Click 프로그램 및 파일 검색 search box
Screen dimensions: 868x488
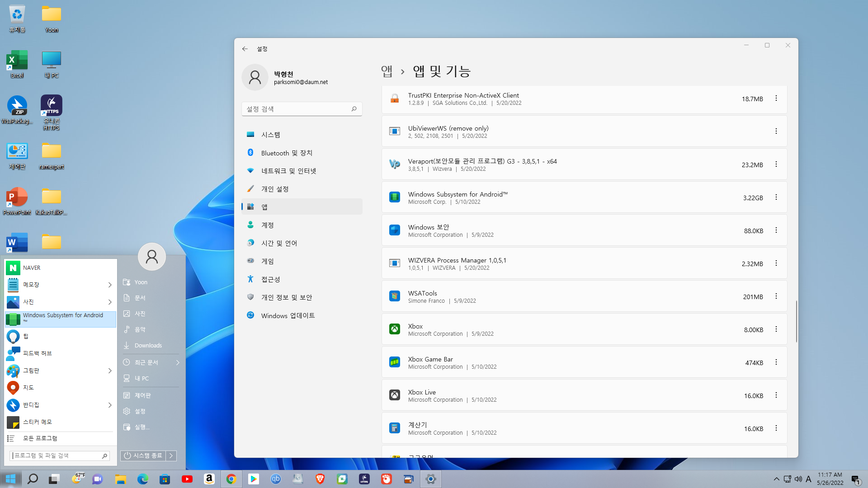pyautogui.click(x=60, y=455)
